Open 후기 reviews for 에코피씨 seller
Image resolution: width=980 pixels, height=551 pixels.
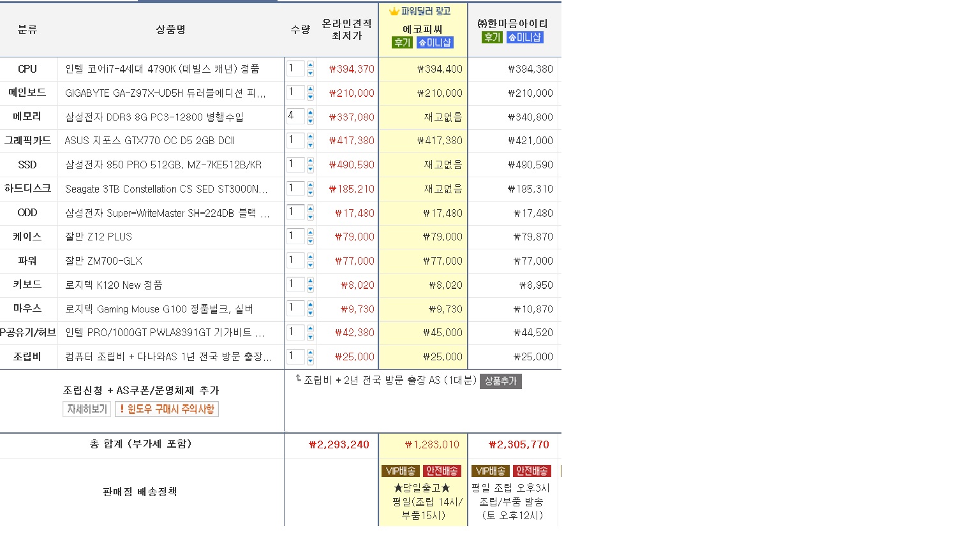pyautogui.click(x=402, y=43)
